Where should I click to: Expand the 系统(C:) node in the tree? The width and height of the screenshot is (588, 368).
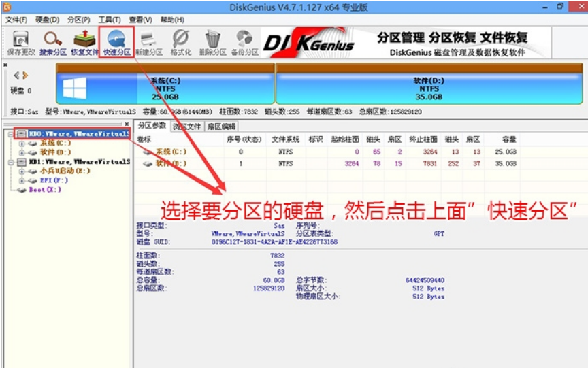[22, 144]
